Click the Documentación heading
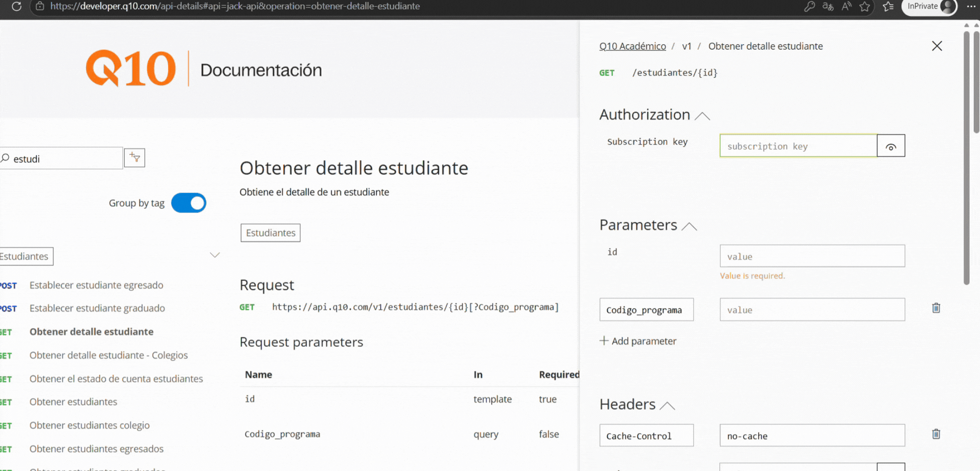 pos(261,70)
